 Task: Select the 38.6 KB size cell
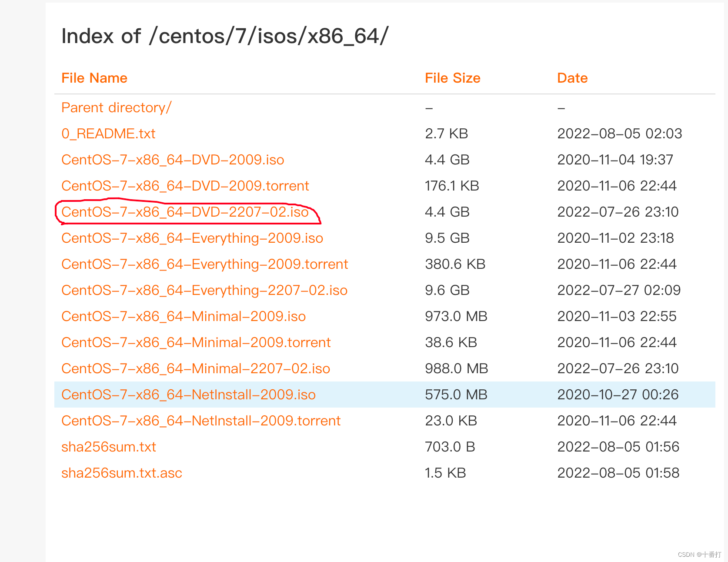click(451, 342)
